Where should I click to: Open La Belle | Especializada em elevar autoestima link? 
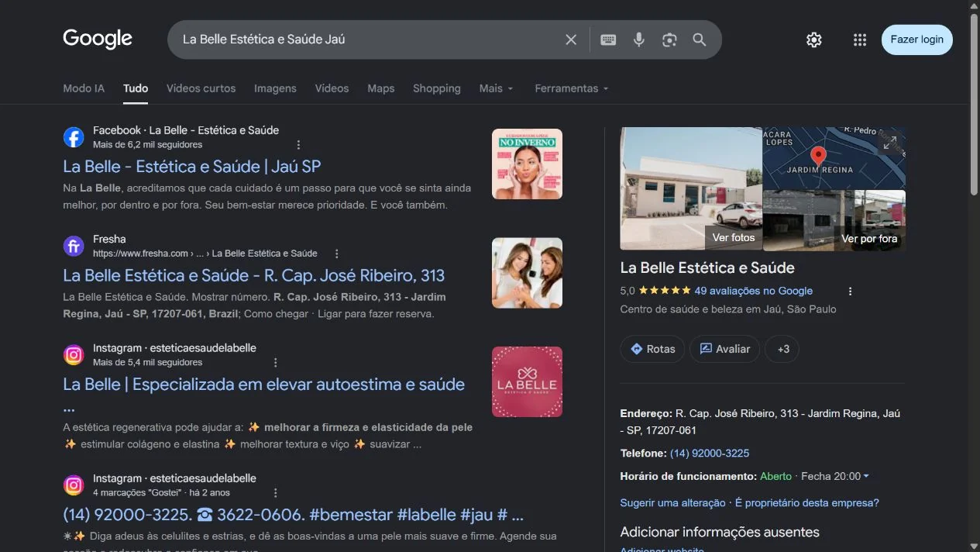tap(264, 385)
